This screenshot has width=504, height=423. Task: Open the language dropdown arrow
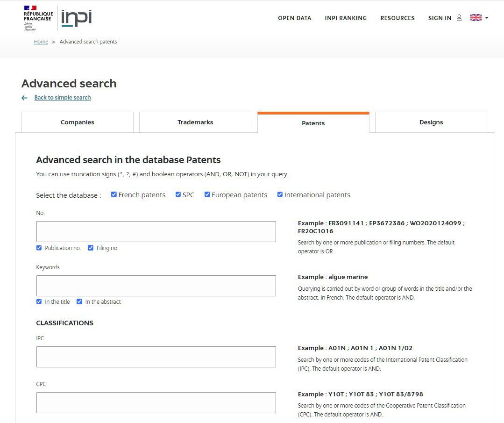click(x=487, y=18)
